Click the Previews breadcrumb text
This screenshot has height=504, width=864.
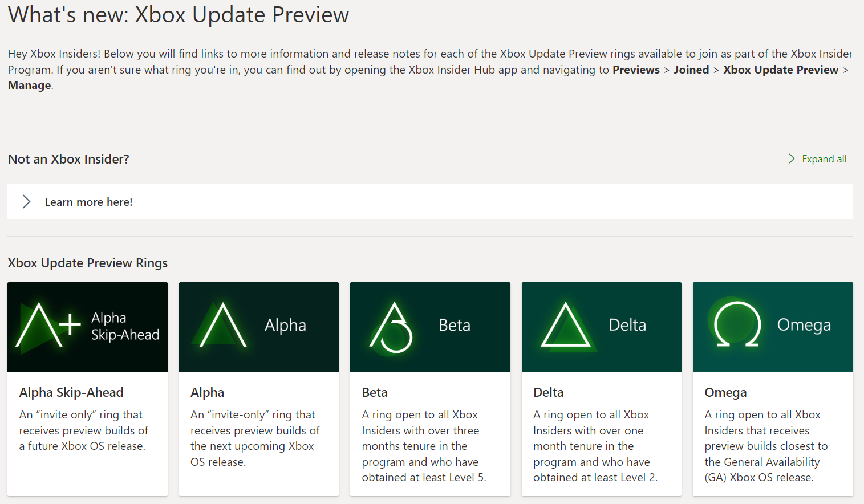pos(636,70)
